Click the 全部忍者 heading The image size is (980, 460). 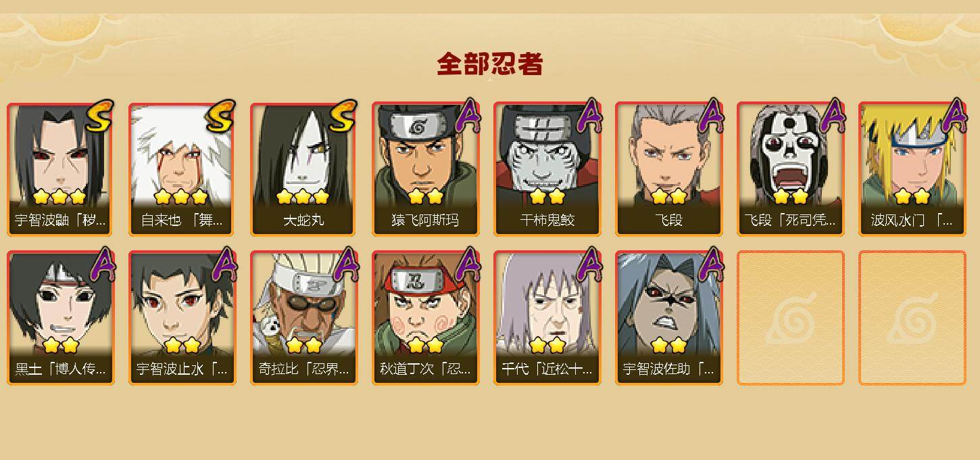[490, 64]
